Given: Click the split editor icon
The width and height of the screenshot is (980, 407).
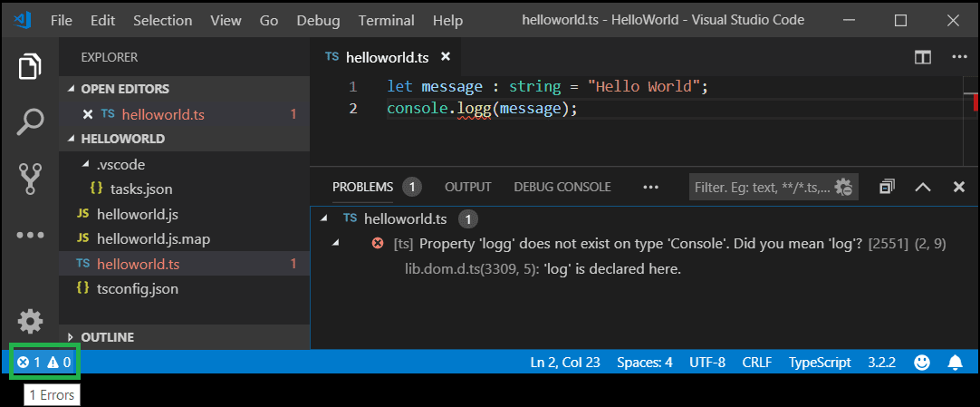Looking at the screenshot, I should [x=922, y=57].
